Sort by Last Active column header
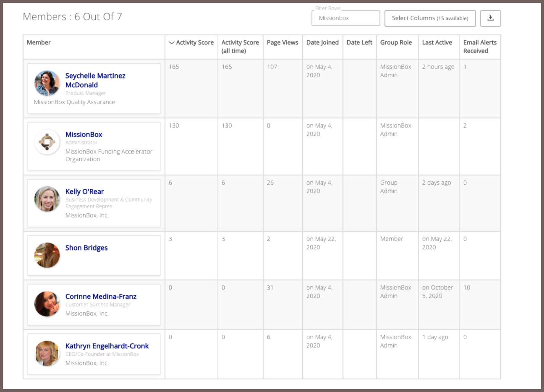Screen dimensions: 544x392 tap(437, 42)
